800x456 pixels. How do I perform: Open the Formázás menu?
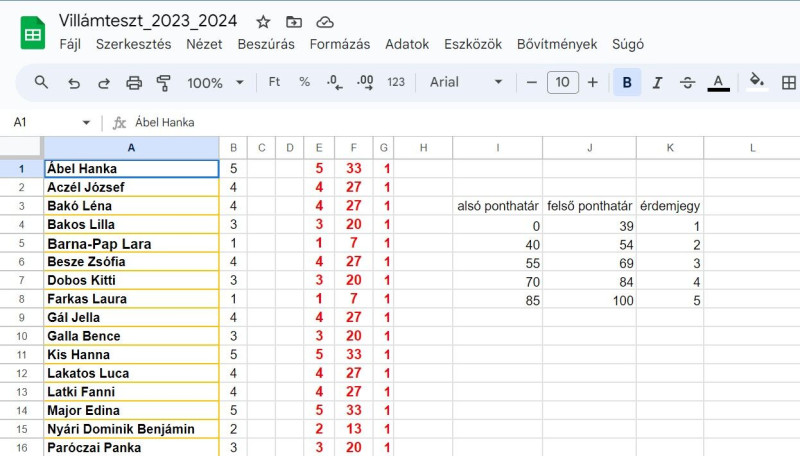point(340,44)
